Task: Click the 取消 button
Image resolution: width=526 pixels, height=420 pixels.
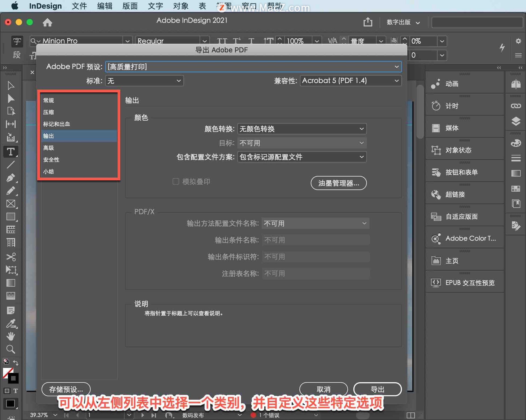Action: [324, 389]
